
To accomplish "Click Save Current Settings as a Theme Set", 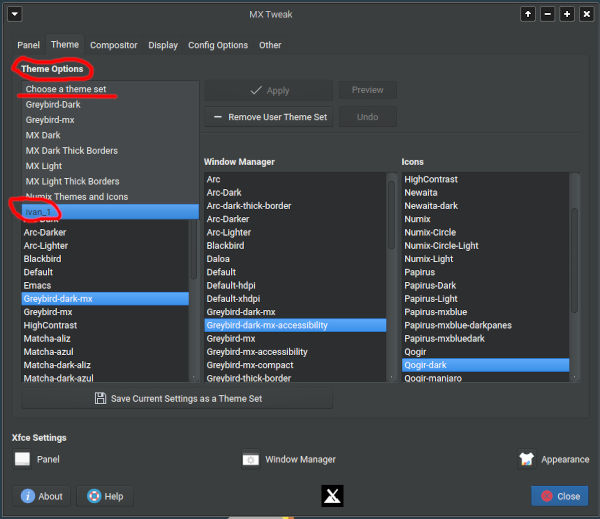I will [x=177, y=398].
